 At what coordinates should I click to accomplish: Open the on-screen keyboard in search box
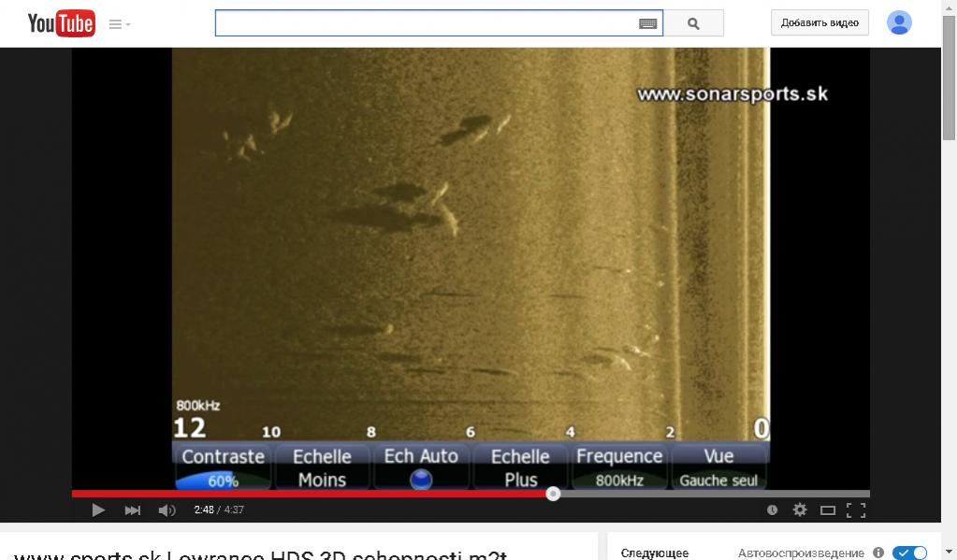click(647, 23)
